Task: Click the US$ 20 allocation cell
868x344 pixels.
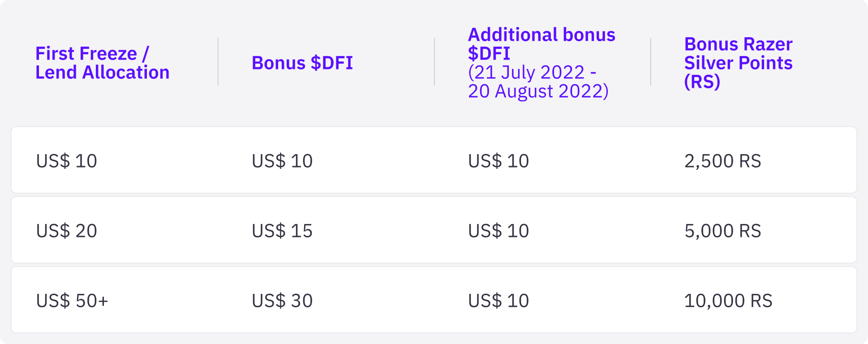Action: [66, 231]
